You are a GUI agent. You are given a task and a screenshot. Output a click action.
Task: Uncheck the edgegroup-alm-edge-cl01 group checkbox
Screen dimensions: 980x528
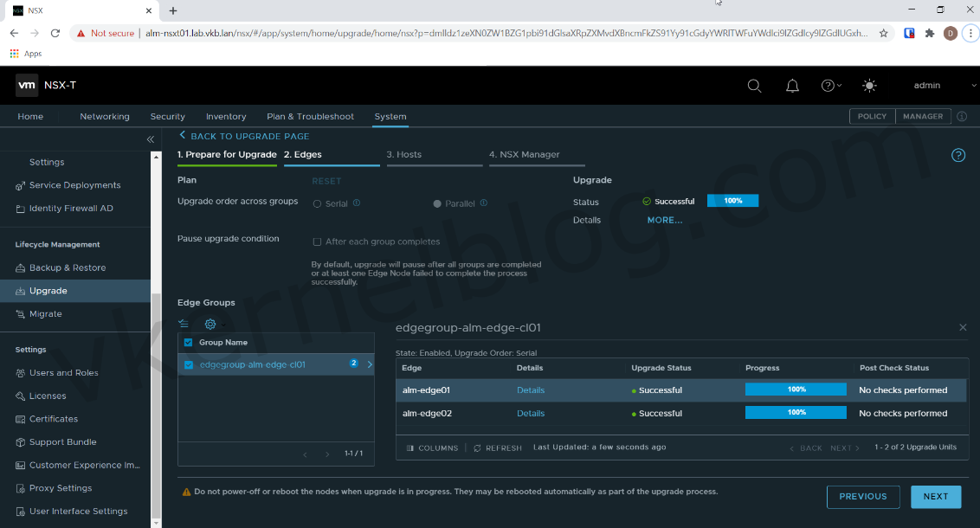pos(190,365)
